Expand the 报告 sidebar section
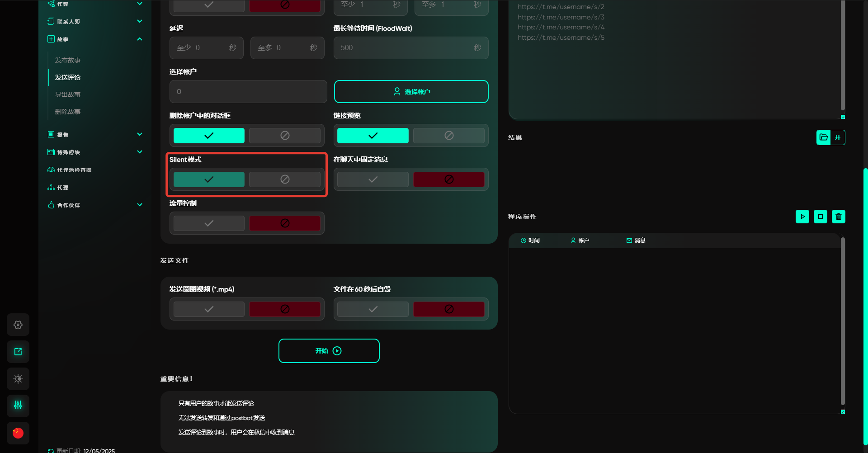Viewport: 868px width, 453px height. click(140, 134)
